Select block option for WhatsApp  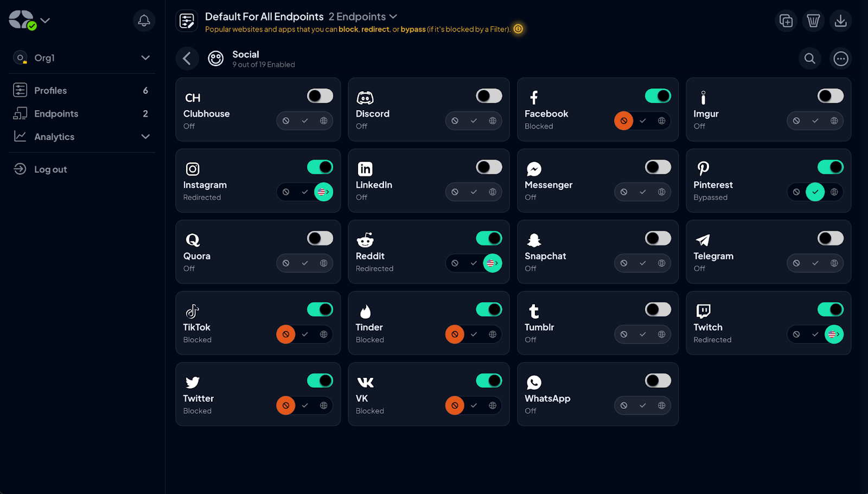click(624, 405)
